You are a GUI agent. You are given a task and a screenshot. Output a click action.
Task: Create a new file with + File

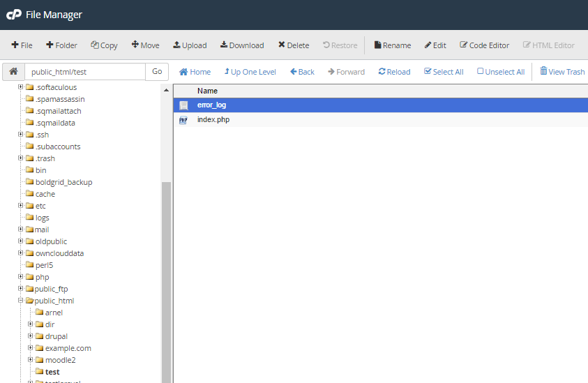click(x=22, y=45)
